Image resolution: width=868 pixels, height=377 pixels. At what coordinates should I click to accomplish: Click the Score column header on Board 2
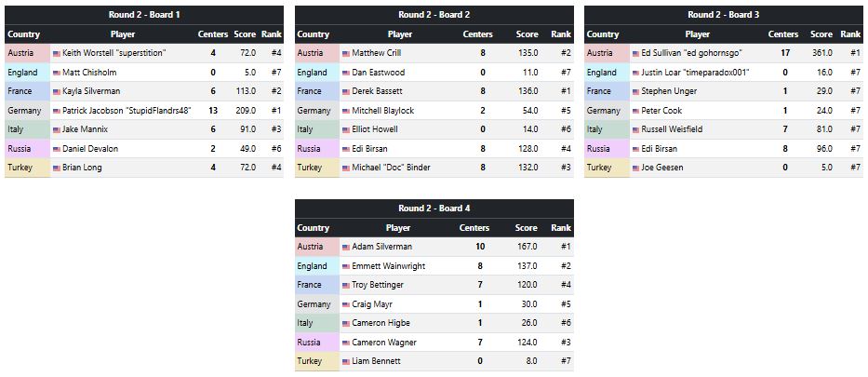(527, 34)
